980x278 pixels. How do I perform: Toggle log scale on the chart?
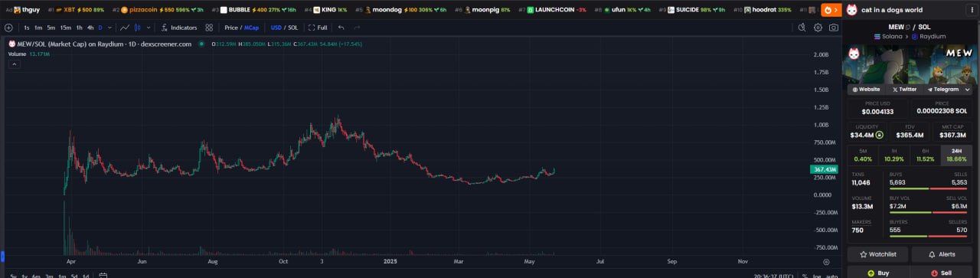[816, 276]
